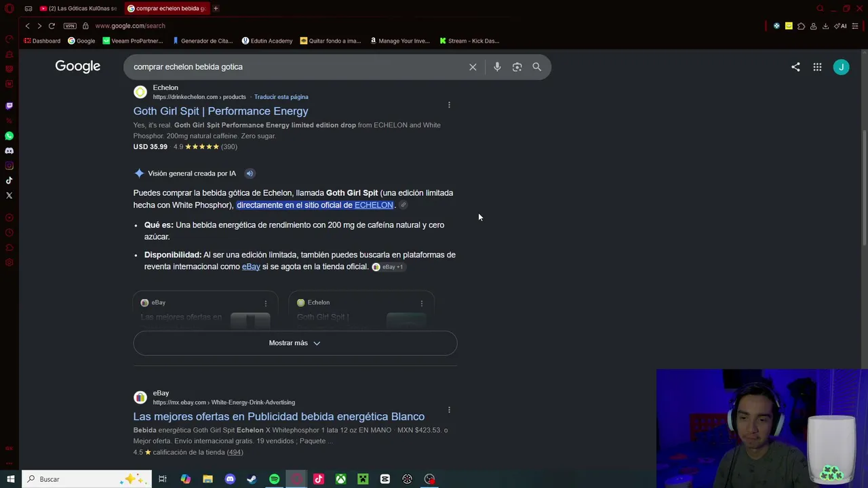Expand the eBay +1 sources chip

coord(388,267)
